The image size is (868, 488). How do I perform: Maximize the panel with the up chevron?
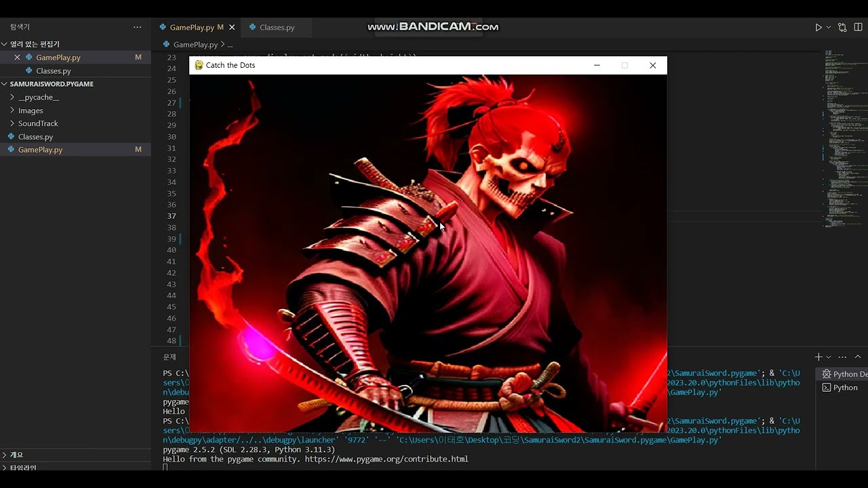click(858, 357)
